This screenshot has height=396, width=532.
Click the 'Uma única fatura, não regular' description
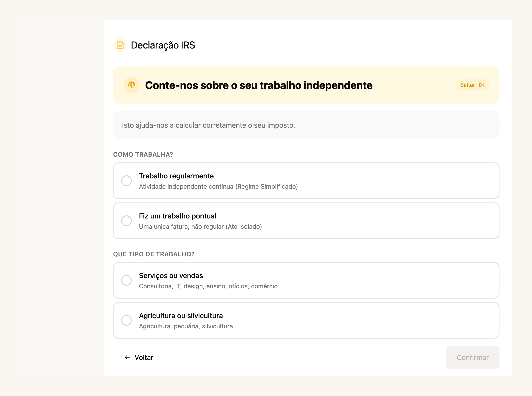[x=200, y=226]
